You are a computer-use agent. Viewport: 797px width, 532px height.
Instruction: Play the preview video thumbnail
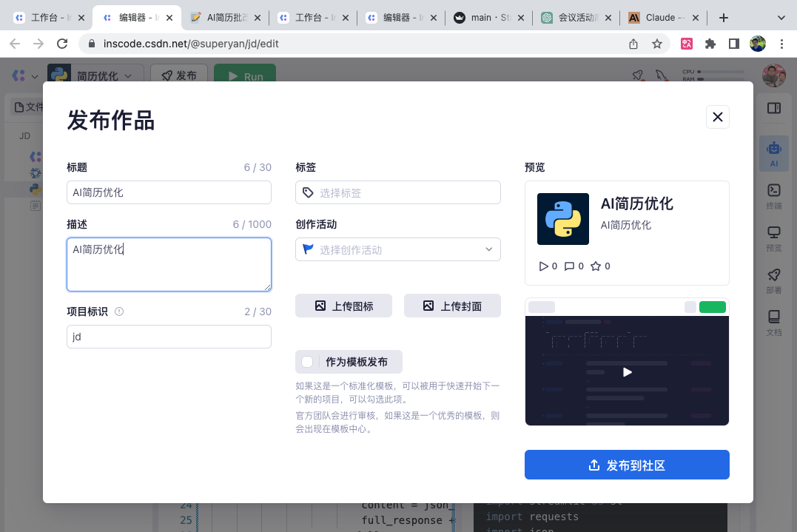628,372
